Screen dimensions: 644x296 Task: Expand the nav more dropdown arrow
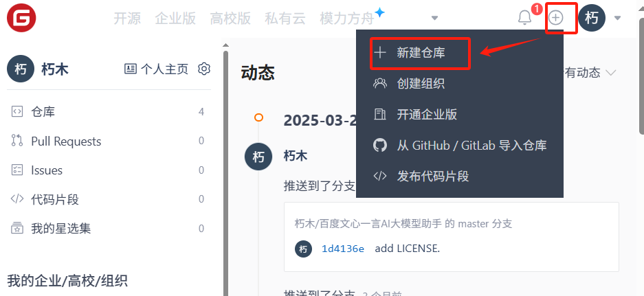435,18
